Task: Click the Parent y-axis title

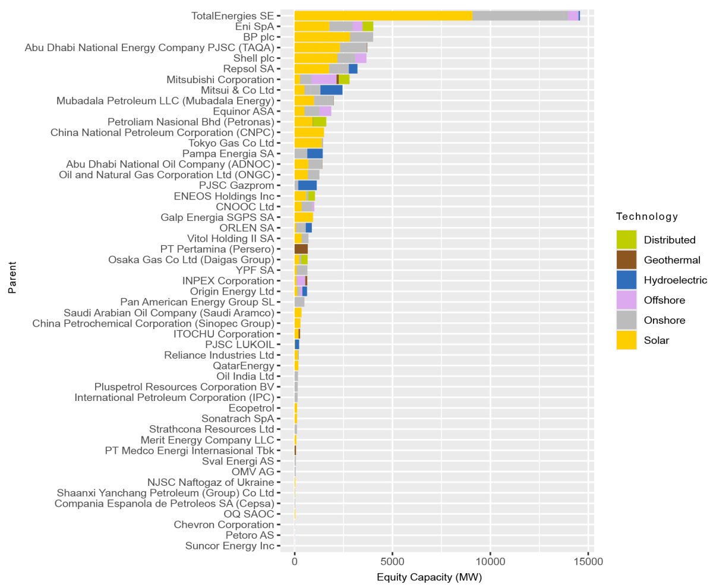Action: pyautogui.click(x=12, y=281)
